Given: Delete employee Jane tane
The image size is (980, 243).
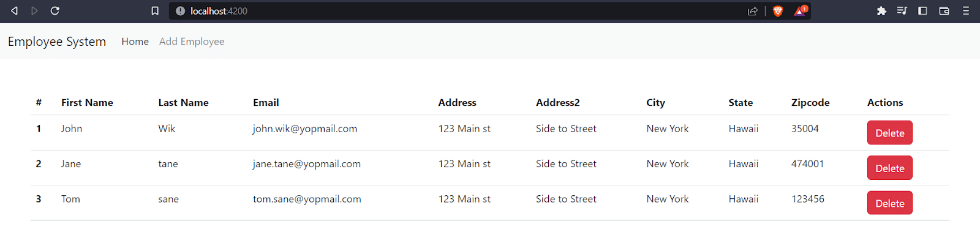Looking at the screenshot, I should pos(889,168).
